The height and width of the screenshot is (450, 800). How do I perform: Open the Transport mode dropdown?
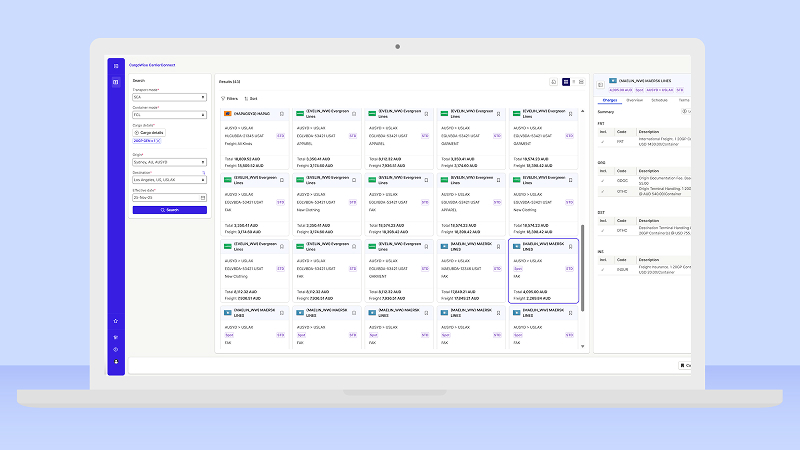coord(169,98)
